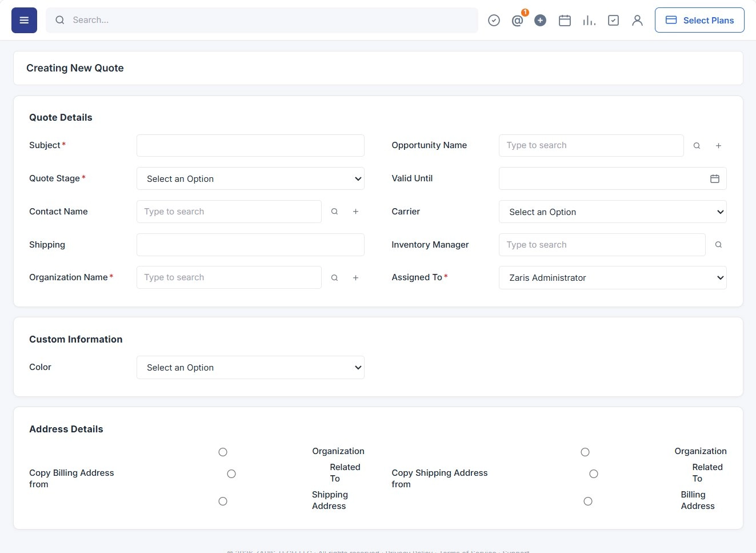Select Shipping Address radio for billing copy
Viewport: 756px width, 553px height.
[x=223, y=501]
